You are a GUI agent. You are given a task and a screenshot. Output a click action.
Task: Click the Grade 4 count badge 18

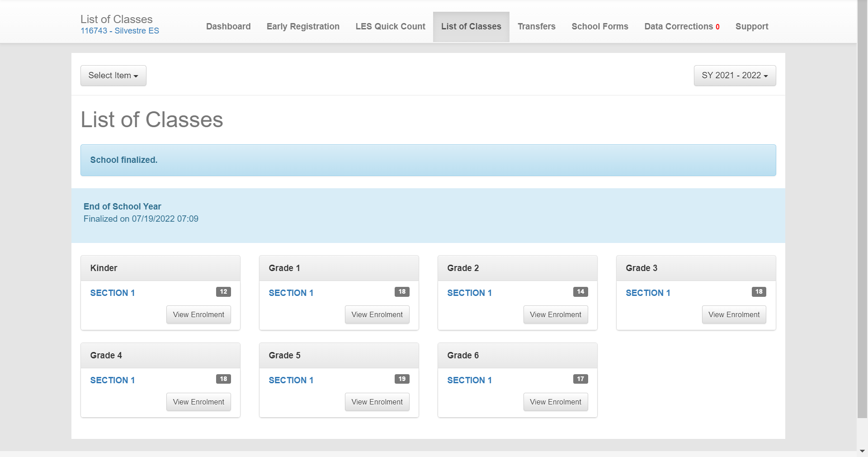click(x=223, y=379)
